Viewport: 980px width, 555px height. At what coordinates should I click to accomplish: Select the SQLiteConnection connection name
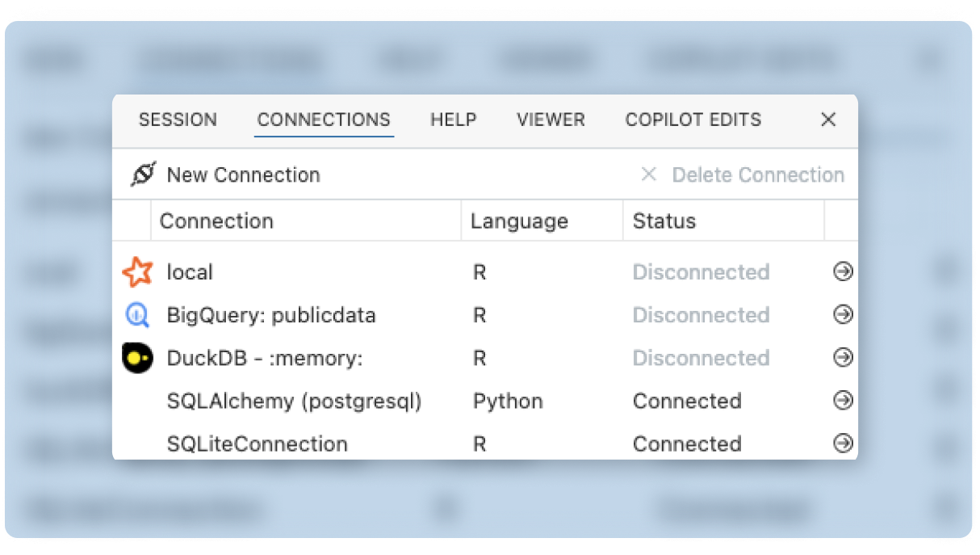tap(258, 444)
